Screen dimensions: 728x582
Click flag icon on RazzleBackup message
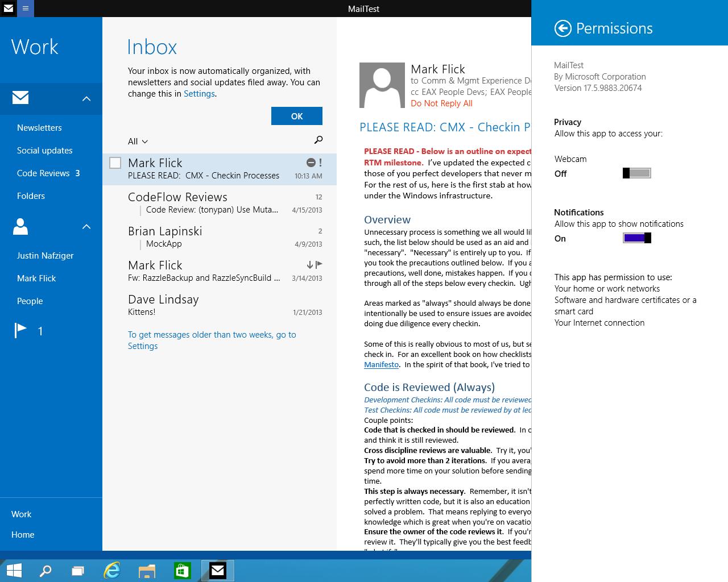(x=319, y=264)
